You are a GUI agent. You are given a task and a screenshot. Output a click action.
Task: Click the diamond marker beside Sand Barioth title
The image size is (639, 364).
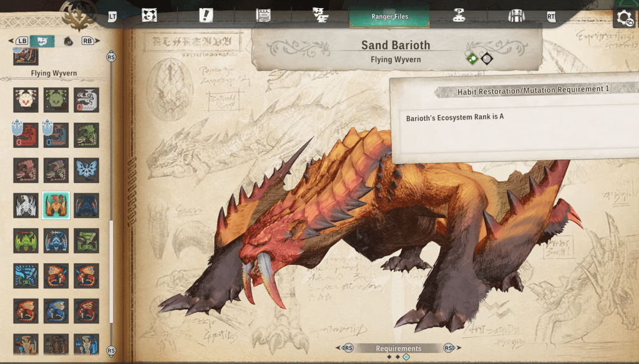487,59
